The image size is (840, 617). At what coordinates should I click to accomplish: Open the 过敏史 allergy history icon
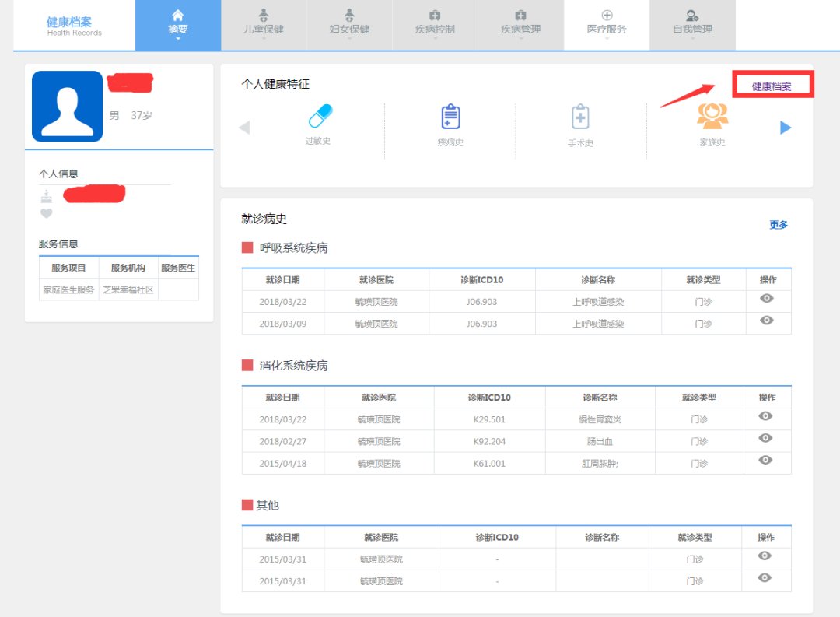click(319, 118)
